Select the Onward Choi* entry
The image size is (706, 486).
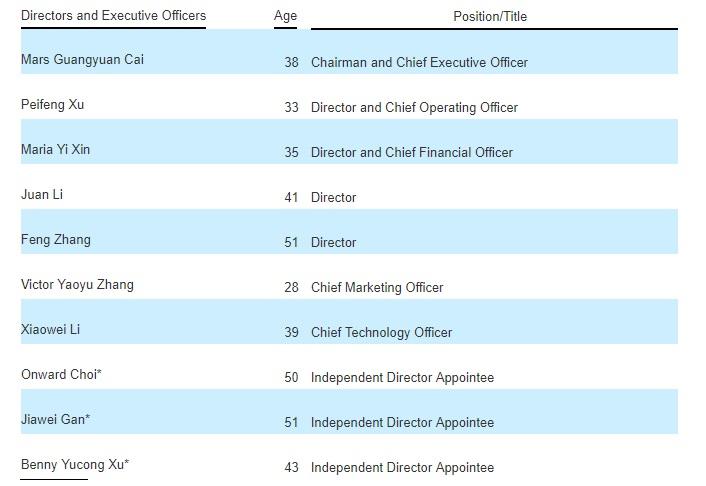pyautogui.click(x=61, y=375)
